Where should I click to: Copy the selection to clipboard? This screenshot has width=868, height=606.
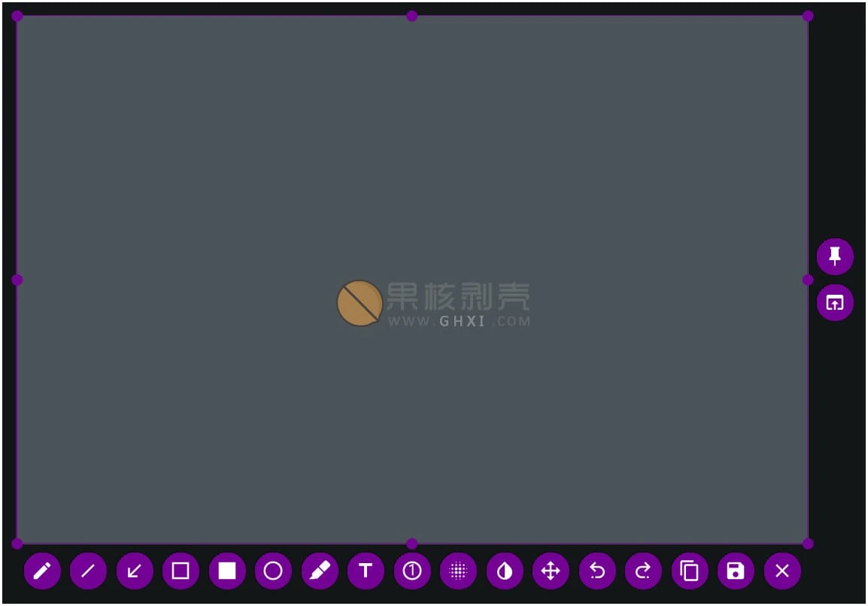(x=690, y=571)
